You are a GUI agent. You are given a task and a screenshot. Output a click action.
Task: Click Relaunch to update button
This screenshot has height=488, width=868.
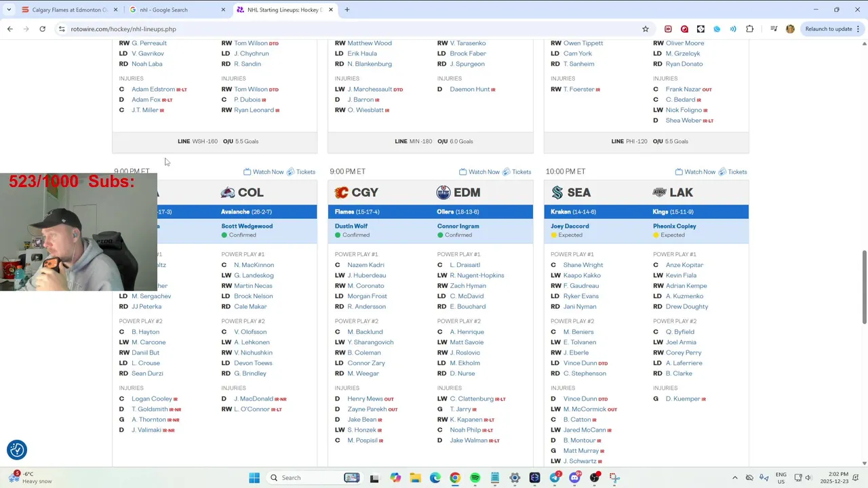(829, 29)
